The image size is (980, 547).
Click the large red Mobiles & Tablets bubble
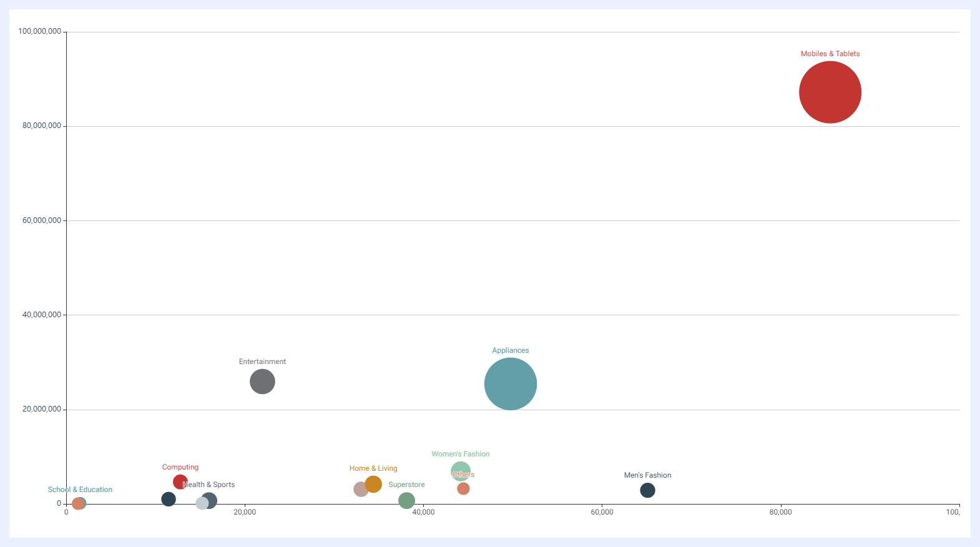pyautogui.click(x=830, y=92)
